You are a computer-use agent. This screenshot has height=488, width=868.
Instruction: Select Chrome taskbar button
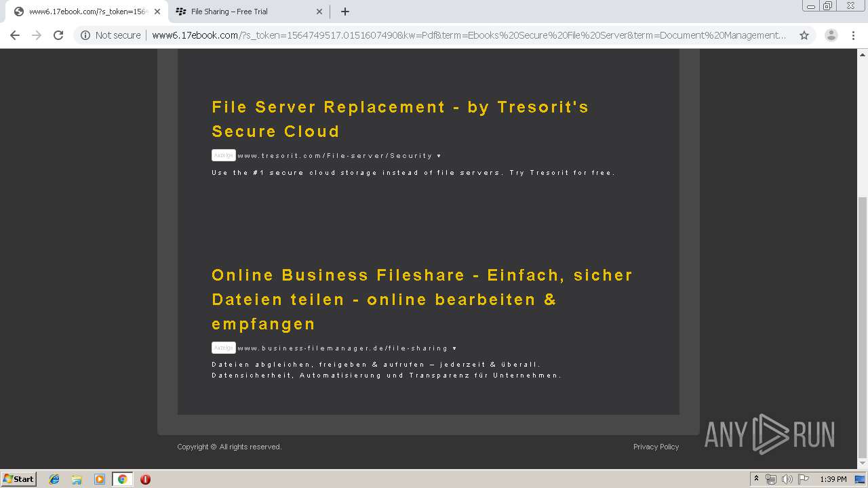point(122,479)
